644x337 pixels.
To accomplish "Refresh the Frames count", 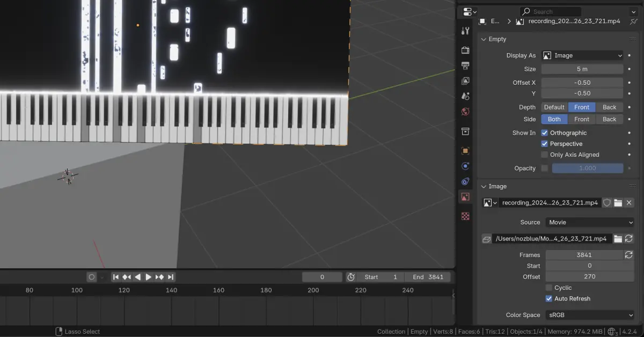I will click(629, 255).
